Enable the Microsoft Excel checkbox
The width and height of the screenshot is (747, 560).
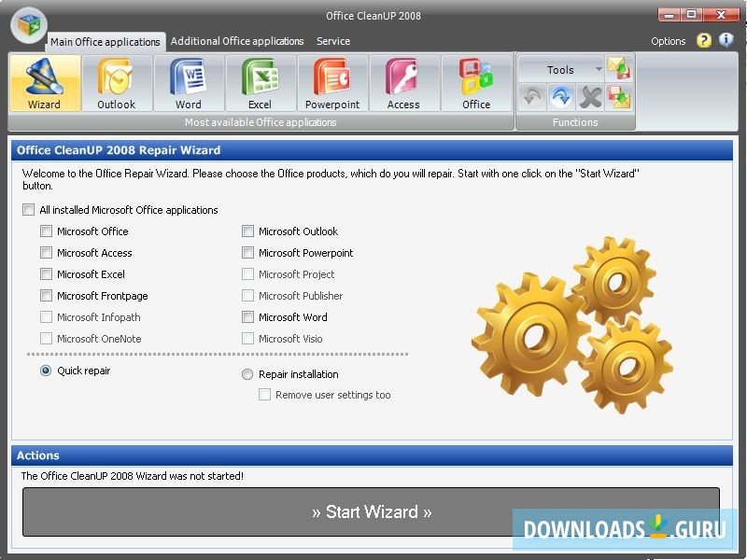coord(46,274)
